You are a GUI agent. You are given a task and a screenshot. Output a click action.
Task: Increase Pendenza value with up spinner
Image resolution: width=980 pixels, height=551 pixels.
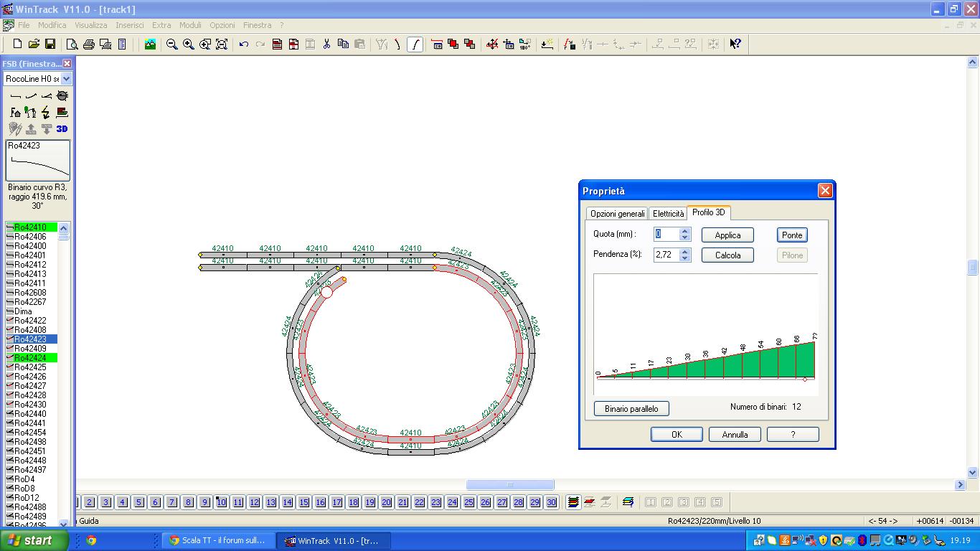pyautogui.click(x=684, y=251)
